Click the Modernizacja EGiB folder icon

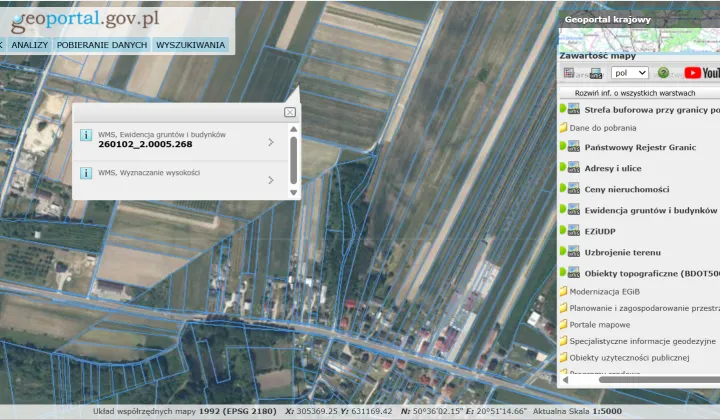click(563, 291)
